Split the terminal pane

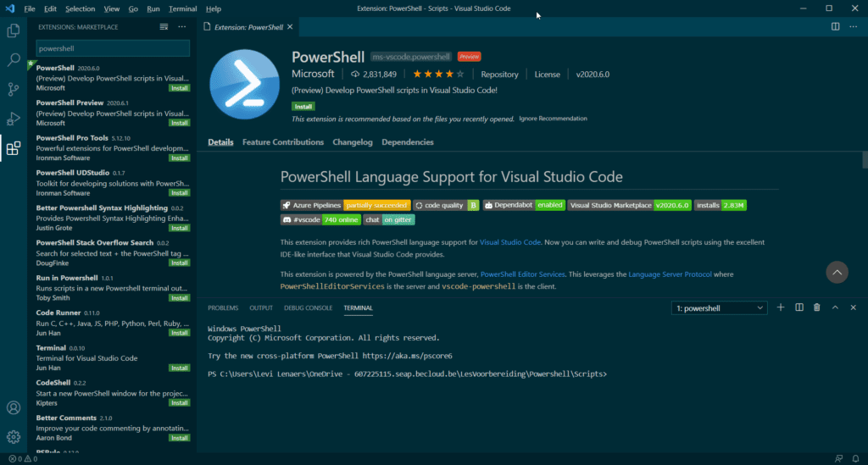click(799, 307)
